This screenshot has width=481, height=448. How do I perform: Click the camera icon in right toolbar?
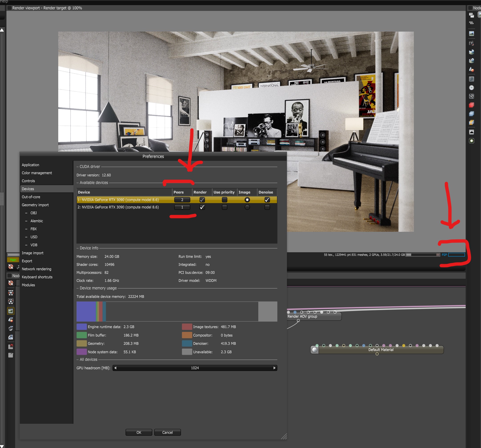pos(471,43)
